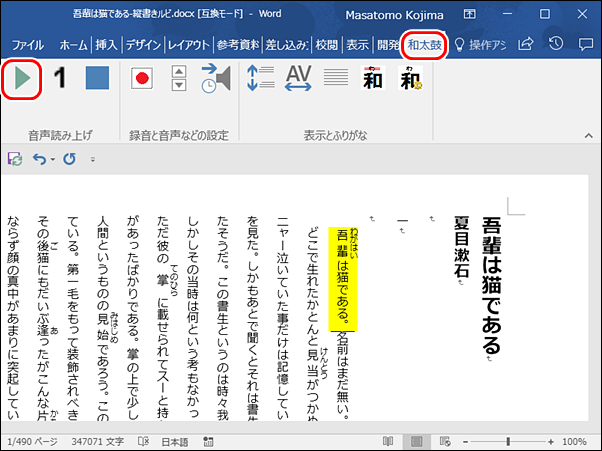
Task: Click the highlighted sentence 吾輩は猫である。
Action: pos(343,279)
